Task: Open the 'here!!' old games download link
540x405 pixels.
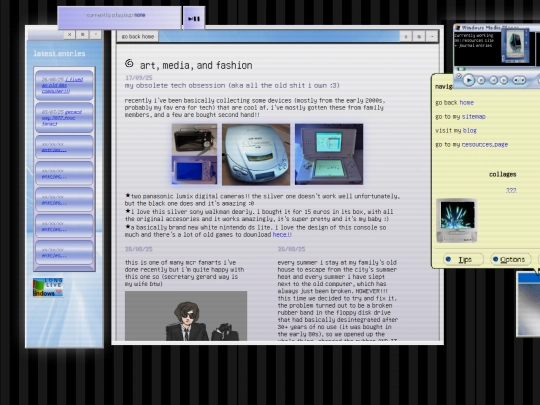Action: pos(282,235)
